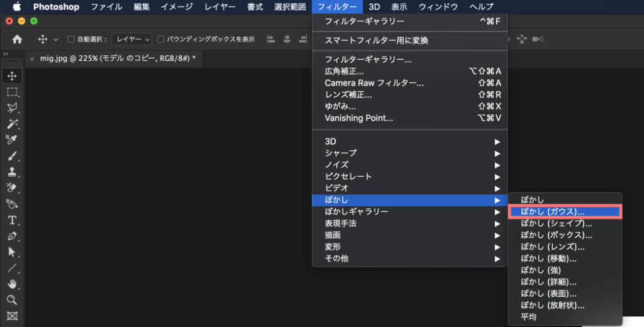Toggle 自動選択 checkbox

pyautogui.click(x=71, y=39)
